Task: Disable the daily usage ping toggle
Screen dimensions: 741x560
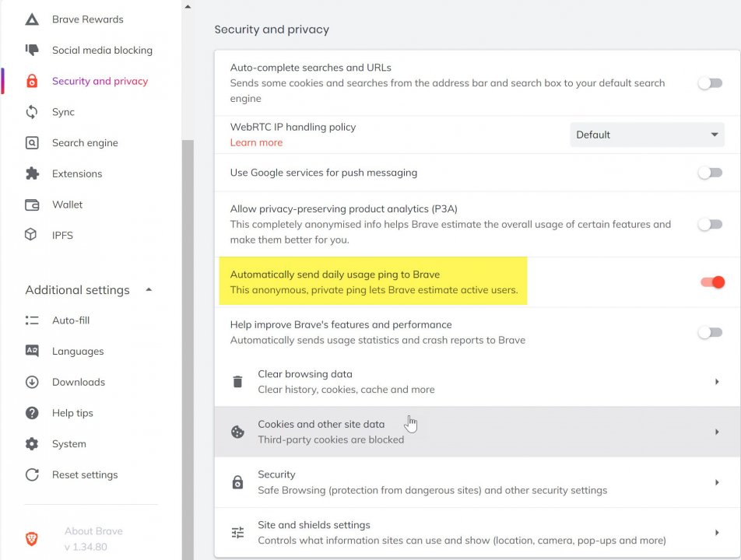Action: pyautogui.click(x=712, y=282)
